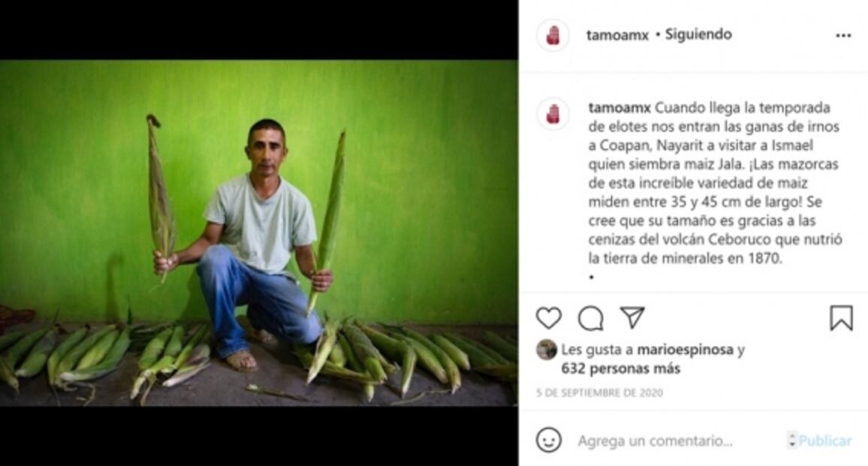The height and width of the screenshot is (466, 868).
Task: Save post with bookmark icon
Action: pyautogui.click(x=841, y=318)
